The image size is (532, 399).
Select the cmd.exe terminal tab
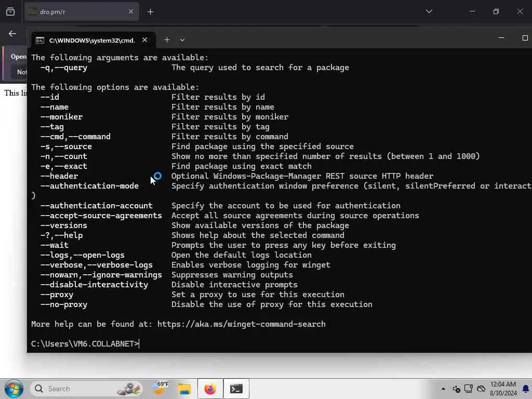pyautogui.click(x=93, y=41)
